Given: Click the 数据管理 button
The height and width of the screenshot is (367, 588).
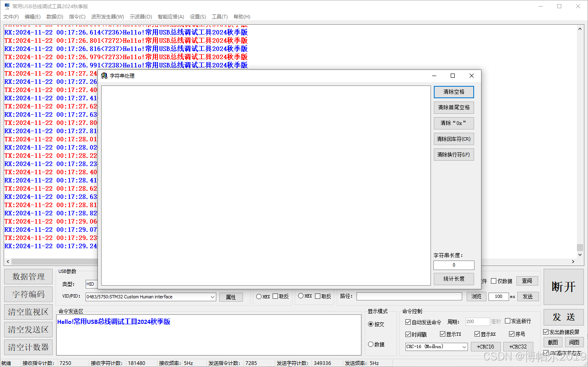Looking at the screenshot, I should [28, 277].
